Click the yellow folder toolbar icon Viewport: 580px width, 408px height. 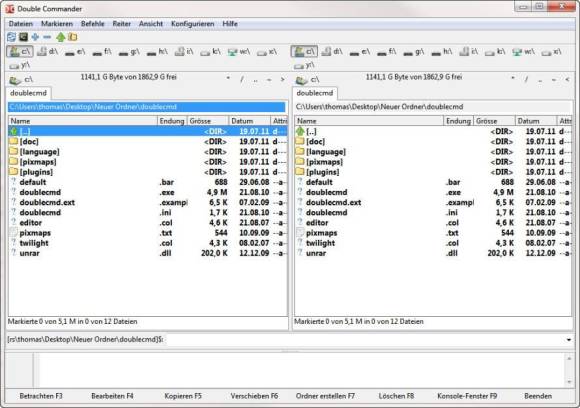point(73,37)
